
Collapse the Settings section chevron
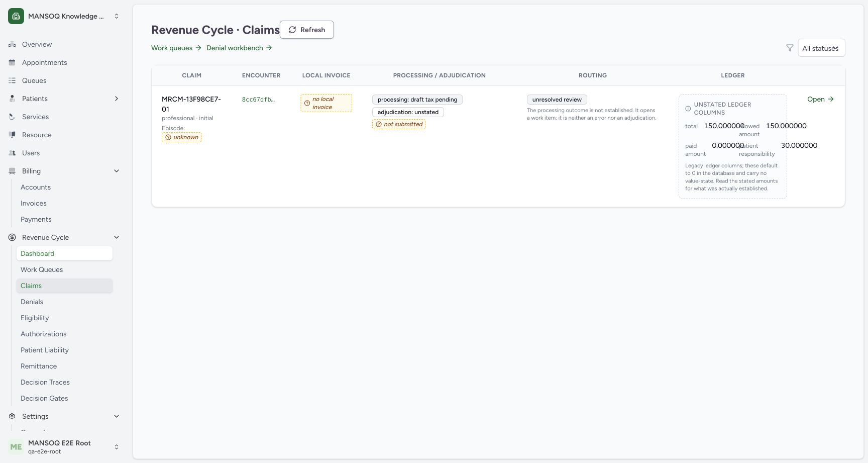(117, 416)
